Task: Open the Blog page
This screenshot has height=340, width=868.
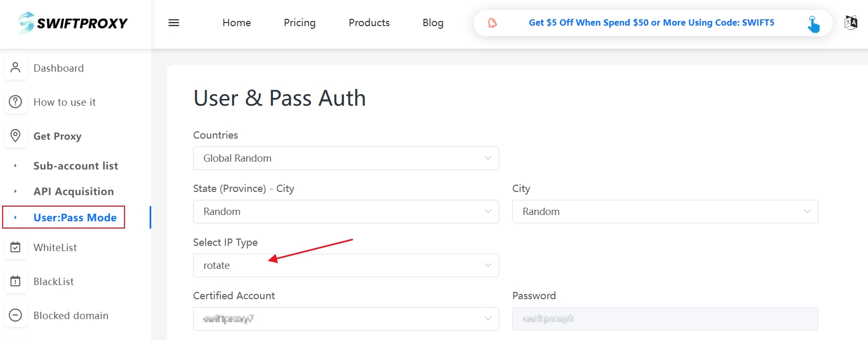Action: tap(433, 23)
